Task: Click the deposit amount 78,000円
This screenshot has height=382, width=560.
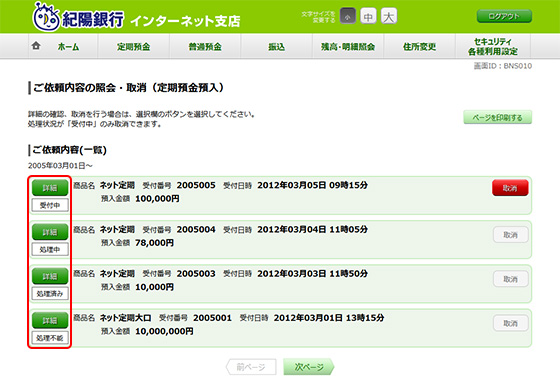Action: [x=154, y=243]
